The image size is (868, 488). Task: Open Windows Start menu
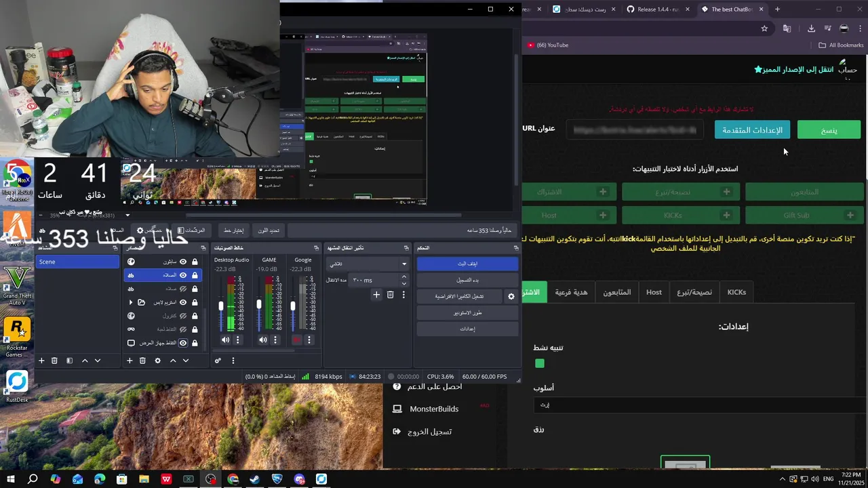[x=11, y=479]
